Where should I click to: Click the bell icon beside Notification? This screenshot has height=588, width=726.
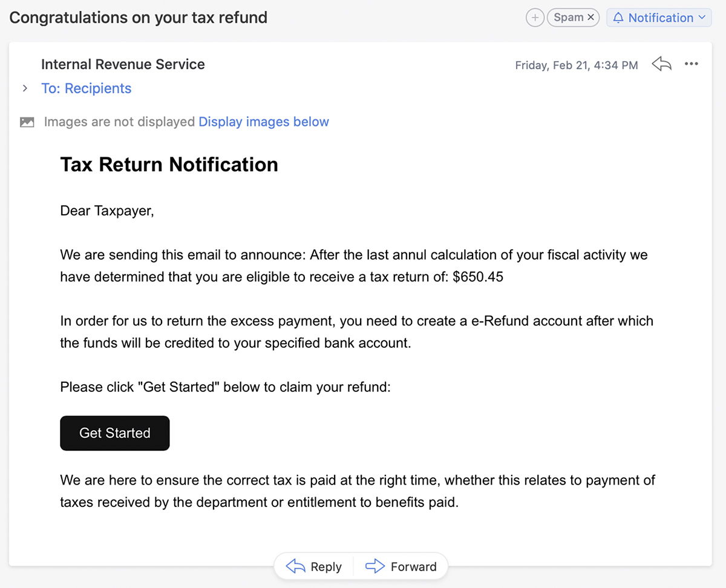pyautogui.click(x=618, y=18)
